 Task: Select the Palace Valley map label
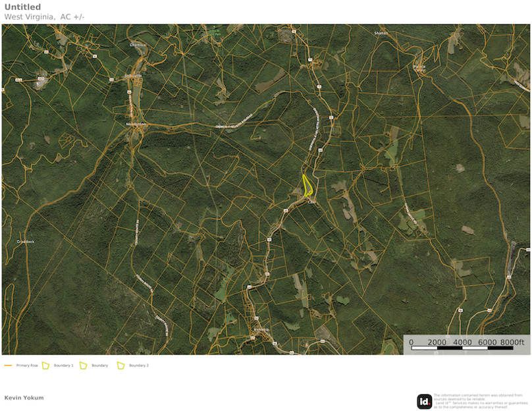point(420,68)
